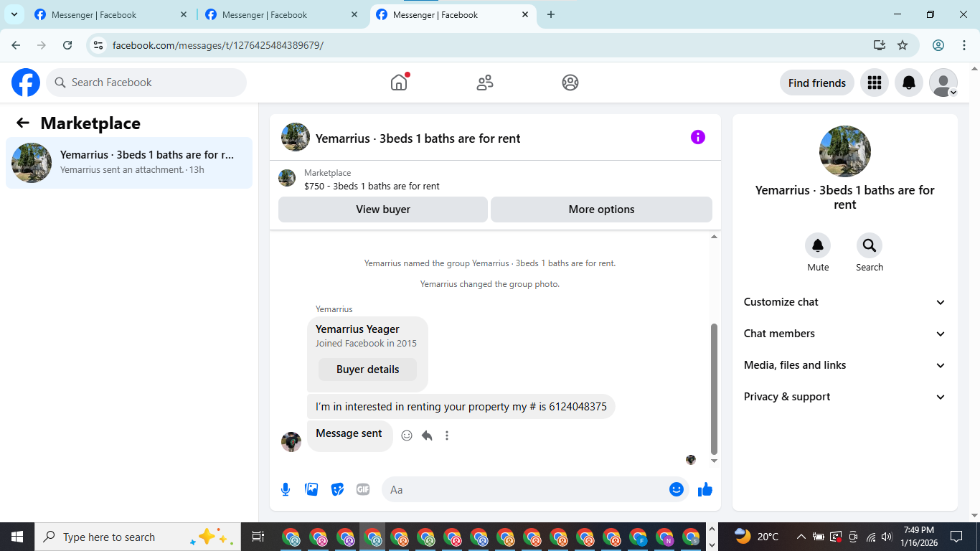Open the emoji picker in message box
Viewport: 980px width, 551px height.
point(677,489)
